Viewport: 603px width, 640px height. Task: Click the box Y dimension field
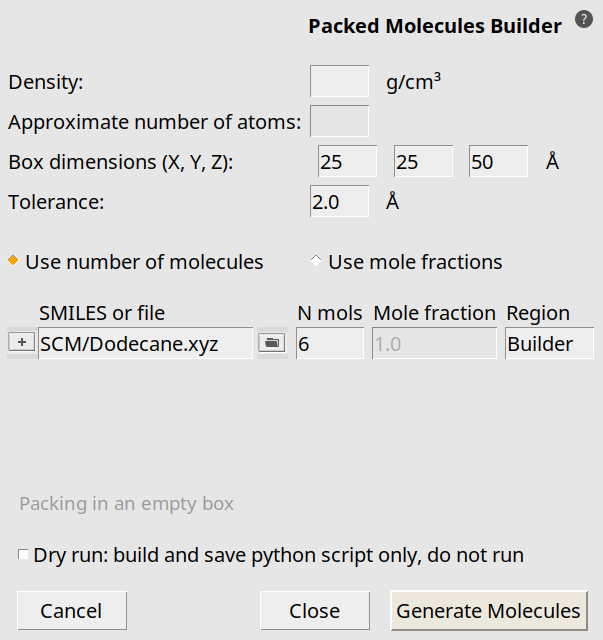tap(423, 161)
